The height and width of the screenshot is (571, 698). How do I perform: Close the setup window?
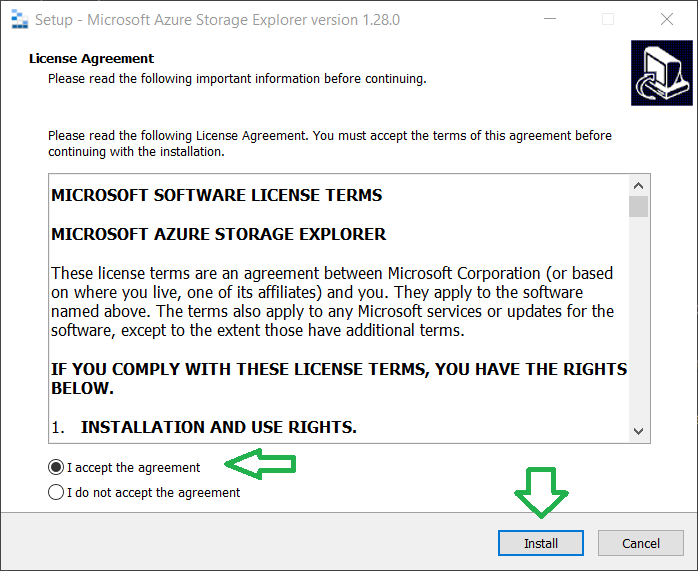tap(666, 19)
